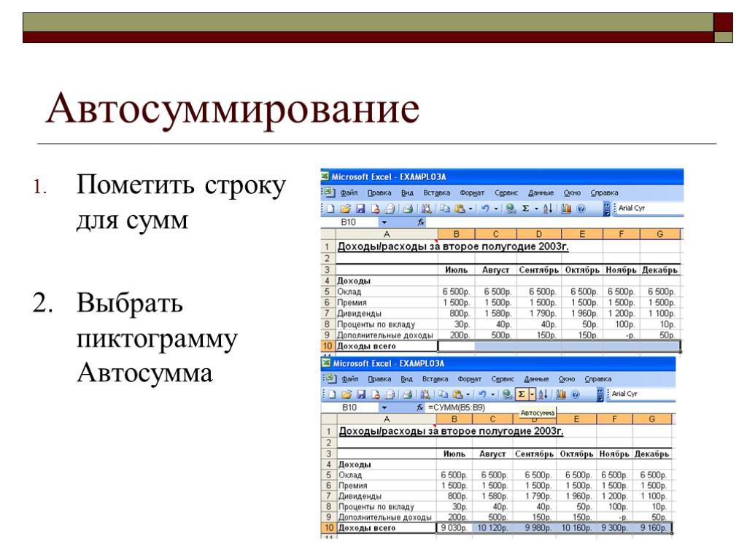This screenshot has height=560, width=747.
Task: Click the Copy icon in lower Excel toolbar
Action: (x=443, y=394)
